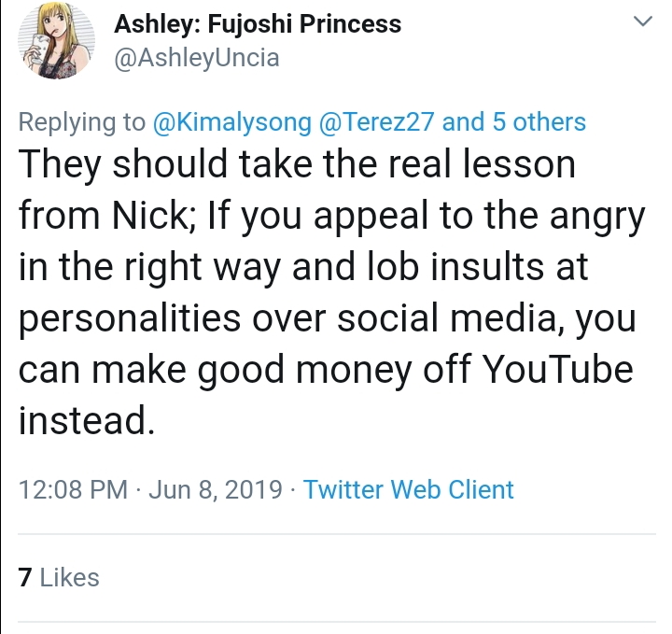Open the Ashley: Fujoshi Princess display name
This screenshot has height=634, width=672.
pyautogui.click(x=258, y=23)
